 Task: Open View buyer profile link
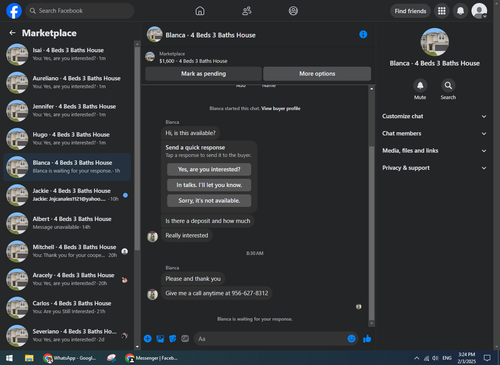(281, 108)
